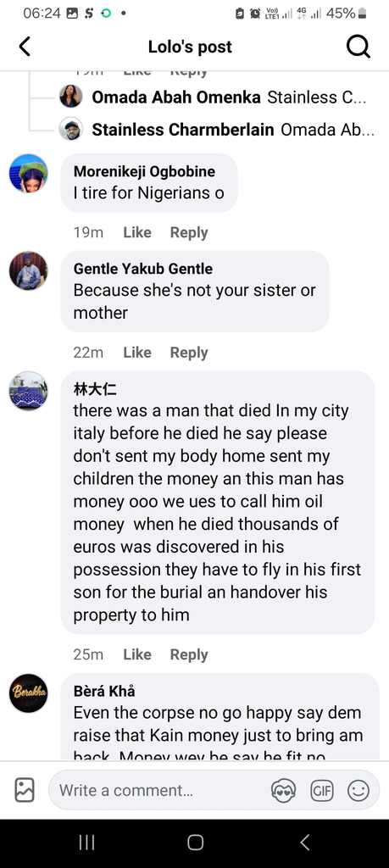
Task: Open the avatar sticker picker
Action: [283, 791]
